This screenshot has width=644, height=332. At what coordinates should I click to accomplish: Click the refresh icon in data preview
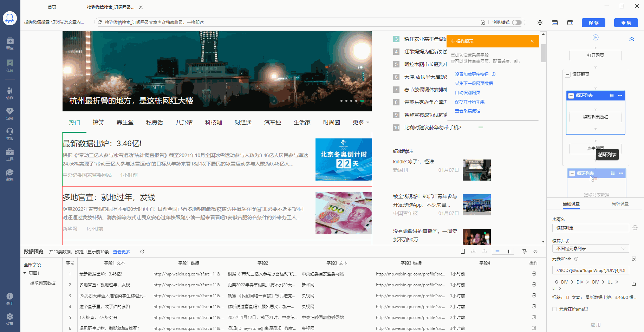click(x=142, y=252)
